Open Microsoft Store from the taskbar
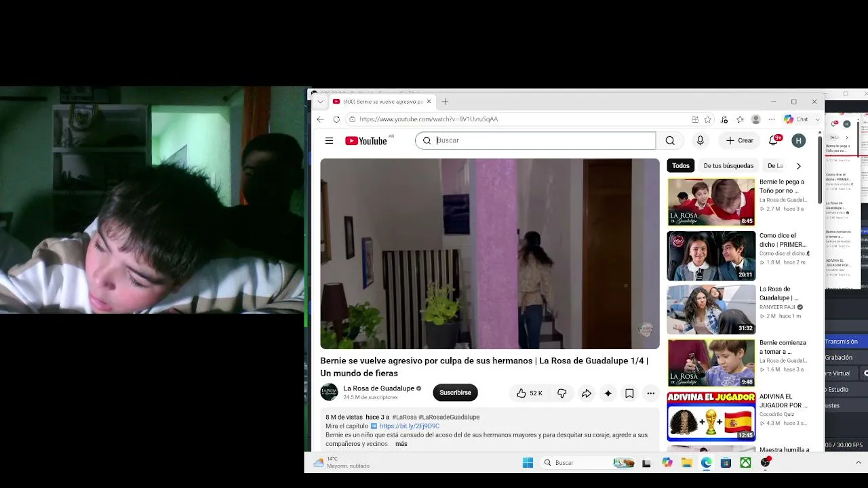Screen dimensions: 868x488 click(x=726, y=463)
